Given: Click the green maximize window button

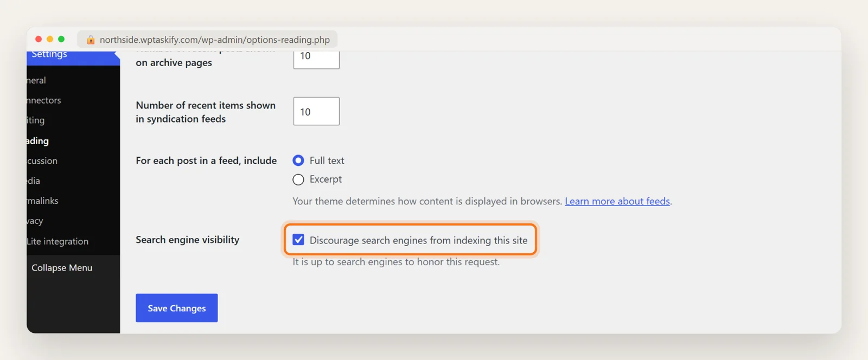Looking at the screenshot, I should click(x=61, y=39).
